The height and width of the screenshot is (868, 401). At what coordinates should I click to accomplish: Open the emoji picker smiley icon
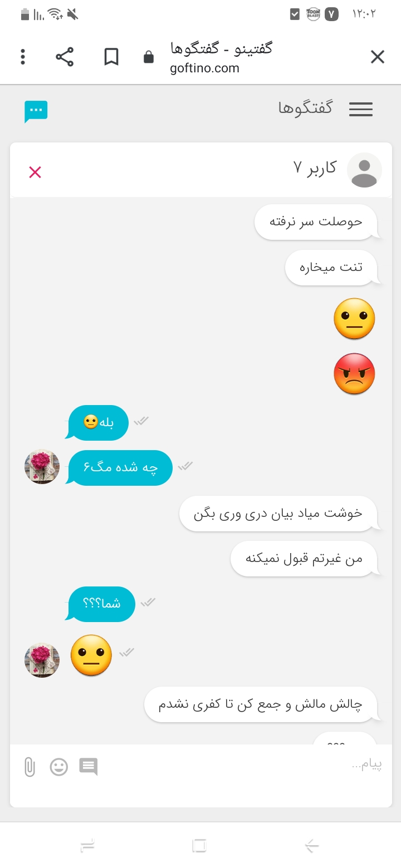58,767
